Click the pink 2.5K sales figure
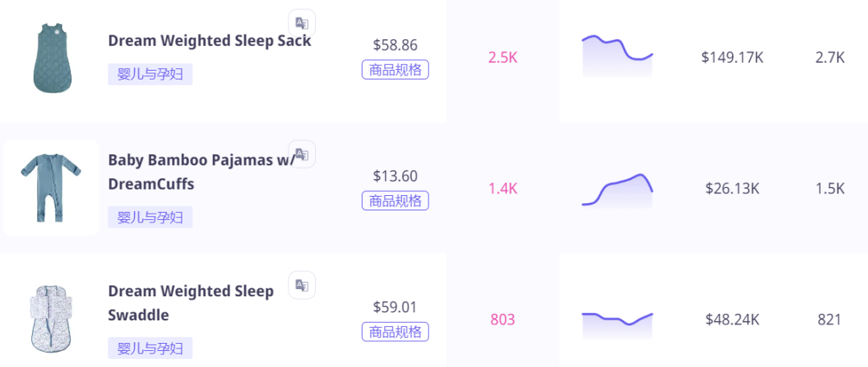Image resolution: width=868 pixels, height=367 pixels. [502, 58]
